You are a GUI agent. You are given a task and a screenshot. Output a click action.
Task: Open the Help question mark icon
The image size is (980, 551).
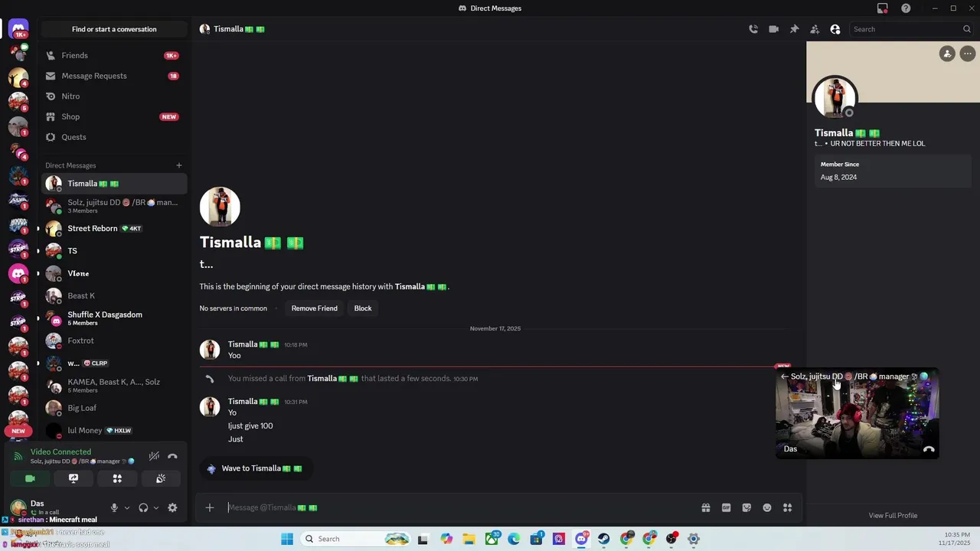click(906, 8)
